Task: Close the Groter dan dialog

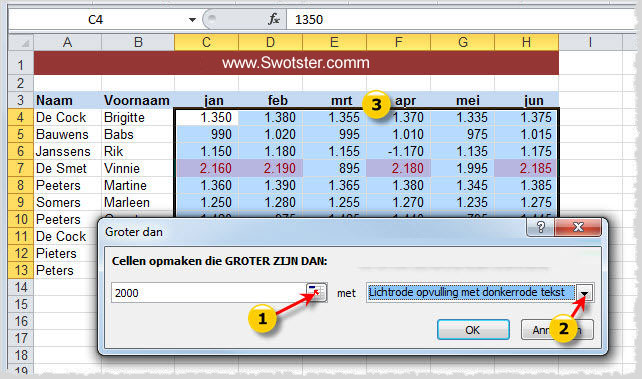Action: click(x=578, y=227)
